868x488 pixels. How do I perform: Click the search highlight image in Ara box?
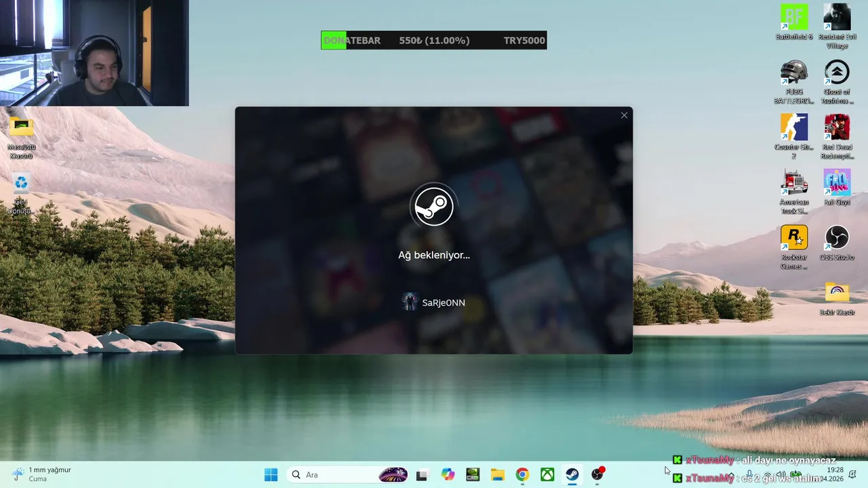click(393, 474)
